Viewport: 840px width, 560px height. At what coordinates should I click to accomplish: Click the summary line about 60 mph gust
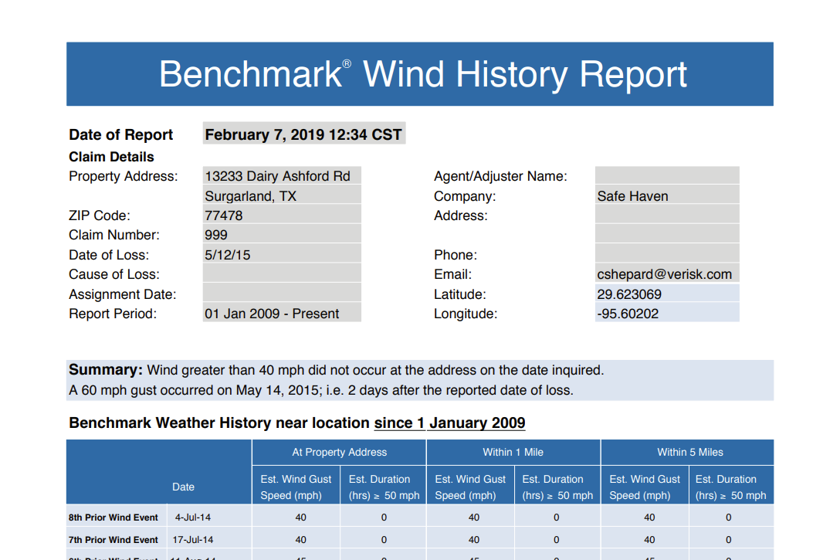321,390
